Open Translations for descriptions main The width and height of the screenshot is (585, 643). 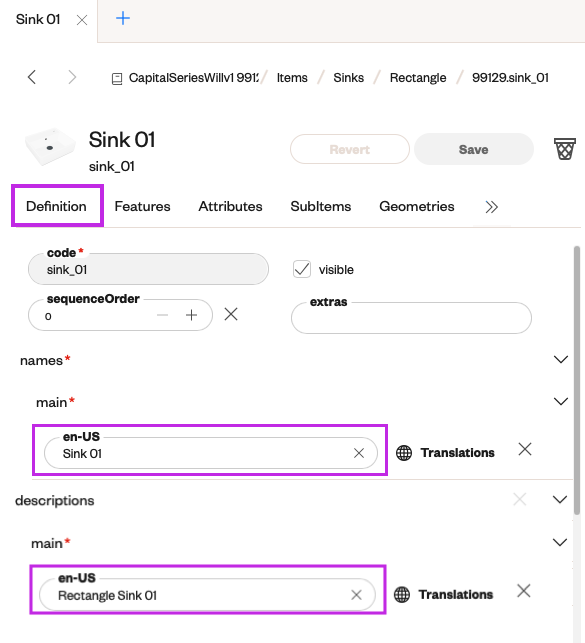455,594
